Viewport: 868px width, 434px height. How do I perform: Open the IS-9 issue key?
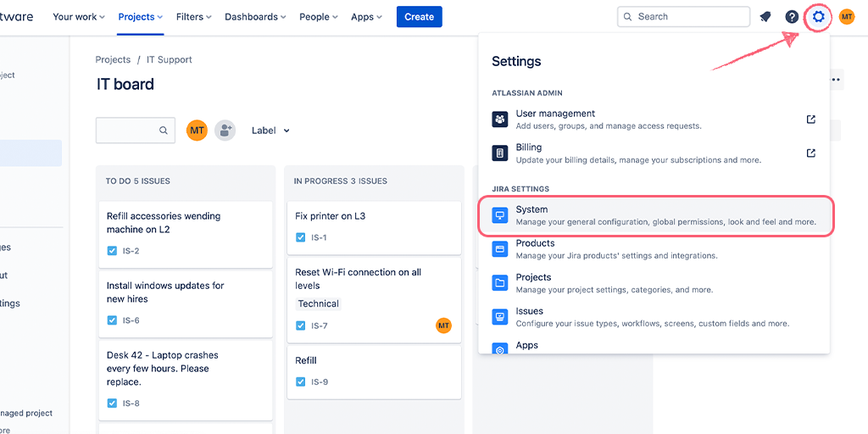(x=320, y=381)
